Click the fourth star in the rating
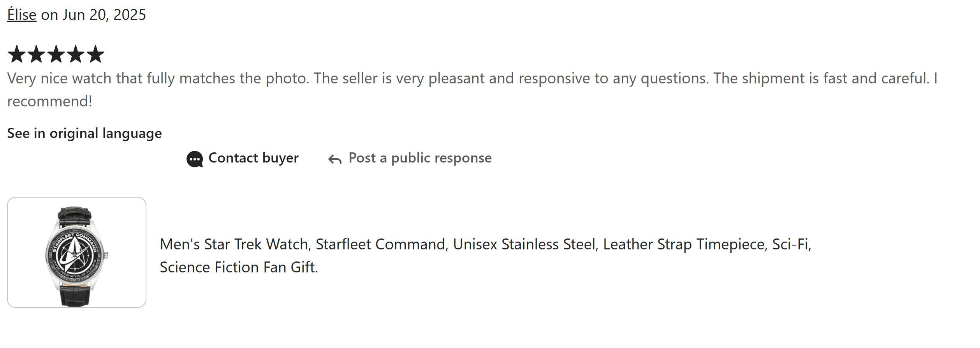Screen dimensions: 980x348 [76, 54]
